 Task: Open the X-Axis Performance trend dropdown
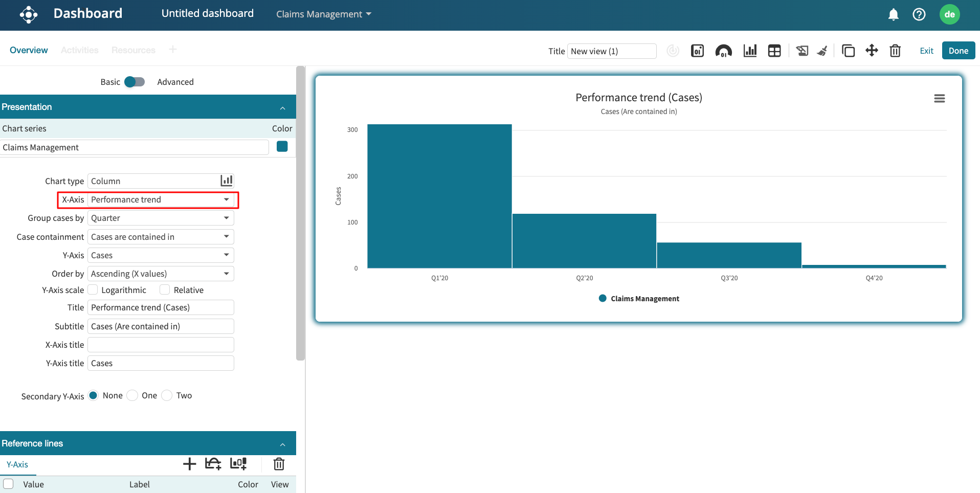click(161, 199)
